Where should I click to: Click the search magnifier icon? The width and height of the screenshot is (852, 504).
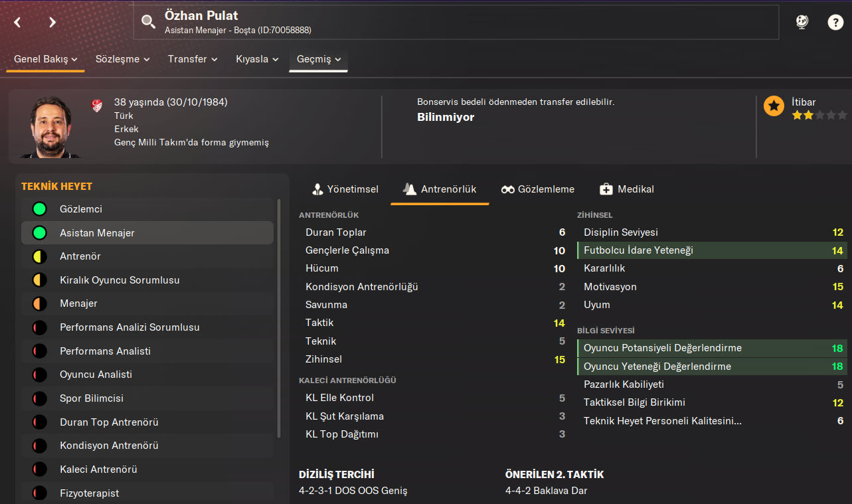coord(149,22)
